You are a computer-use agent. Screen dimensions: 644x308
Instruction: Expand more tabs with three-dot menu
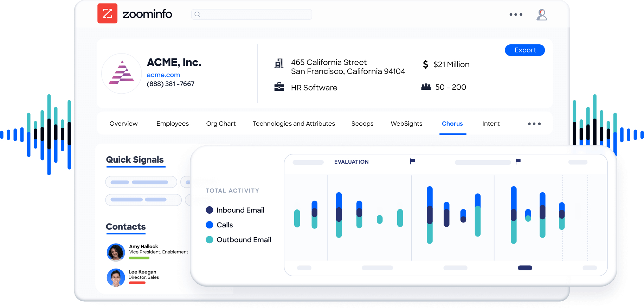[534, 124]
